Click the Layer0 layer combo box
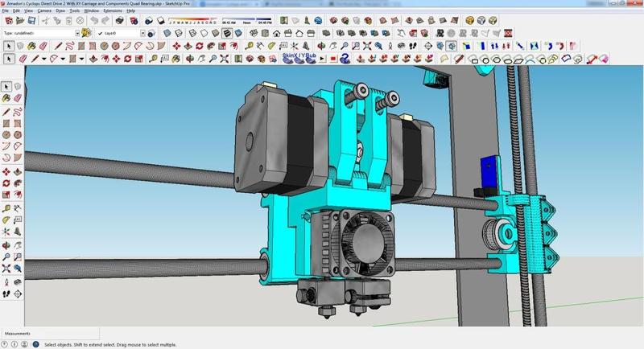This screenshot has width=644, height=349. tap(121, 33)
